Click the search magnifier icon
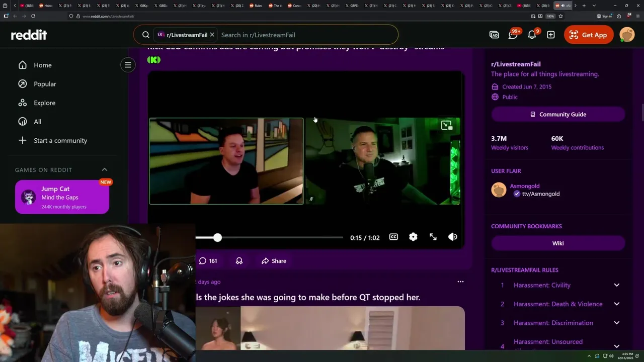 (146, 35)
